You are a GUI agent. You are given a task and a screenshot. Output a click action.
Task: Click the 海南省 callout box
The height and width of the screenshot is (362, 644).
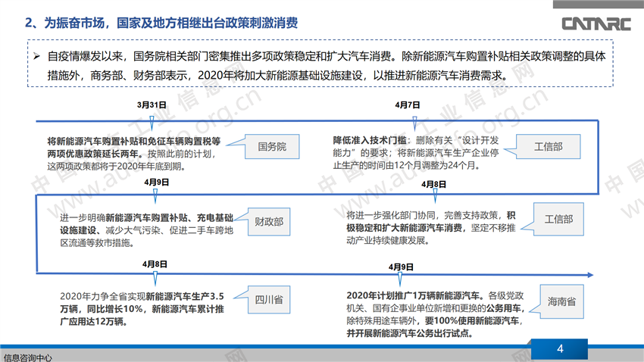click(561, 301)
